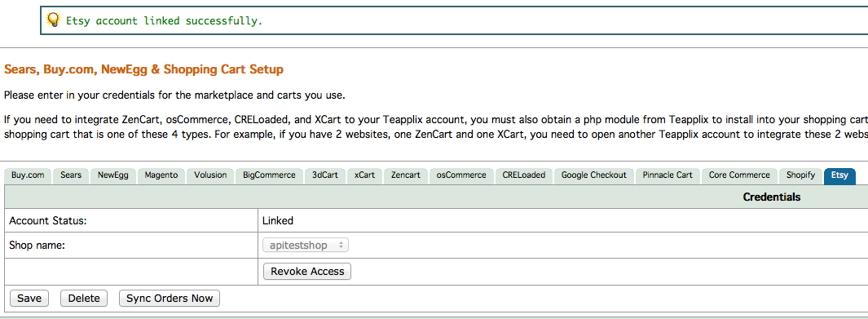
Task: Switch to the Google Checkout tab
Action: coord(594,175)
